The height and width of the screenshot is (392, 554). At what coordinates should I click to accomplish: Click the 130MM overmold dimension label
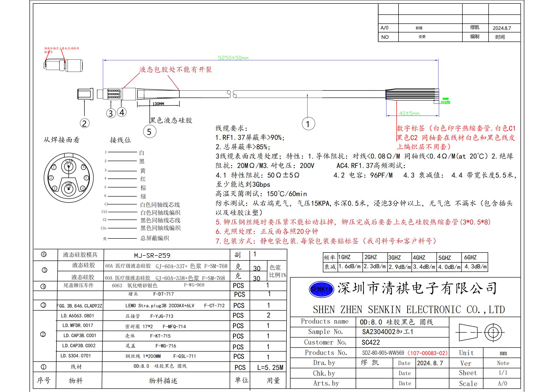point(158,104)
